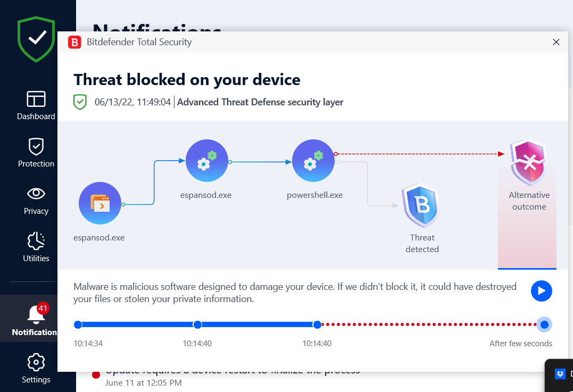Click the Bitdefender shield logo atop the sidebar

(36, 38)
